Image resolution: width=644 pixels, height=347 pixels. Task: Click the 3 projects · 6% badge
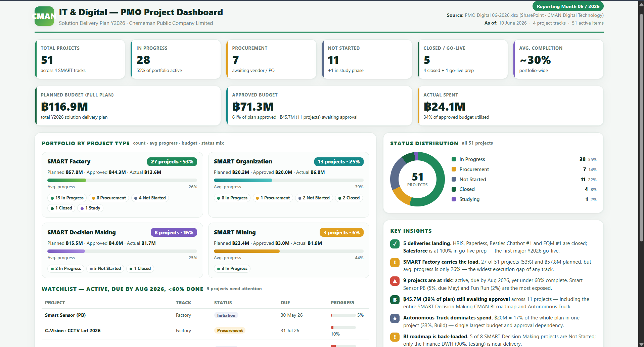[x=341, y=233]
